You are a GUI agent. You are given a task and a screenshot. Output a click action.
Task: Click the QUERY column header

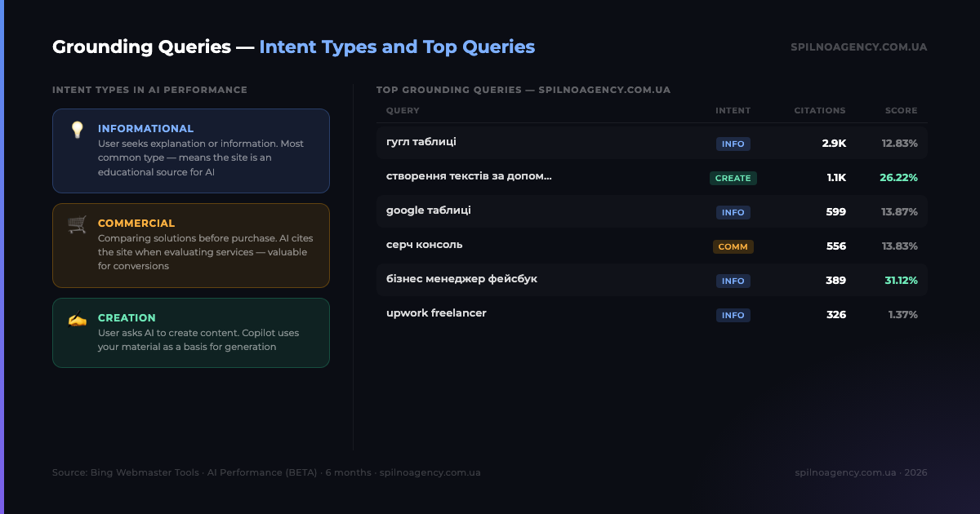click(x=403, y=111)
